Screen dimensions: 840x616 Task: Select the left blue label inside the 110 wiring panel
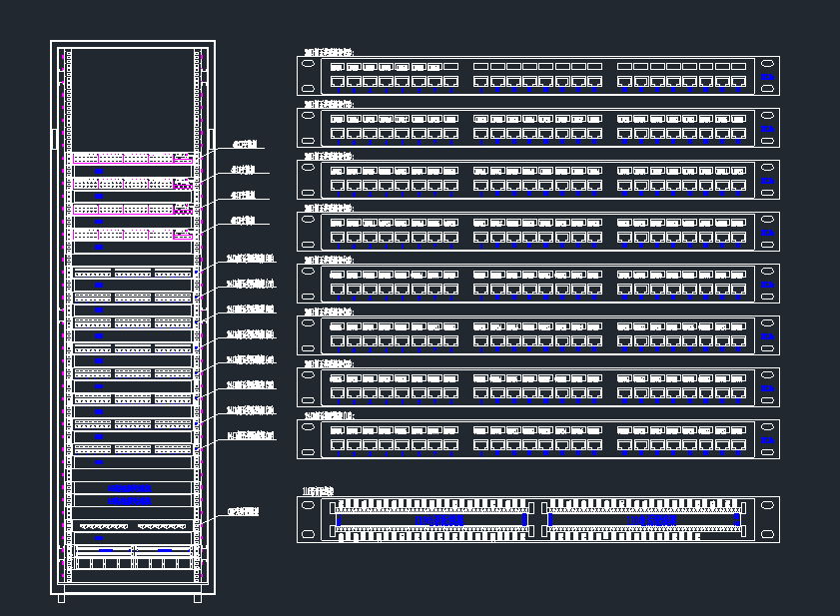[x=438, y=520]
